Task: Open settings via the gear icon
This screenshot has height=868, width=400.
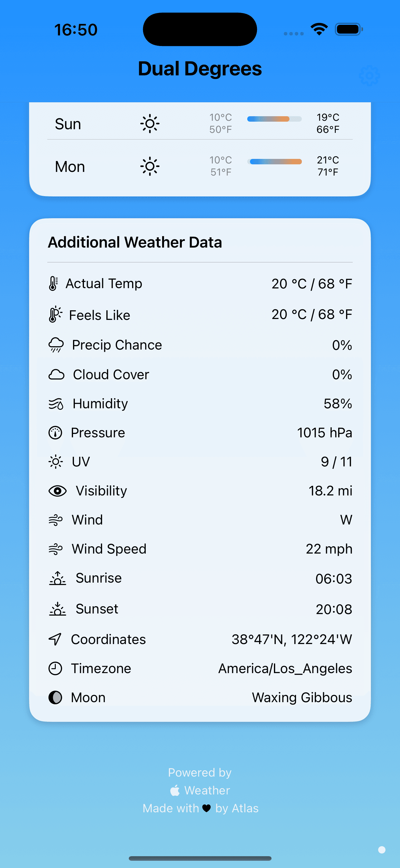Action: click(370, 75)
